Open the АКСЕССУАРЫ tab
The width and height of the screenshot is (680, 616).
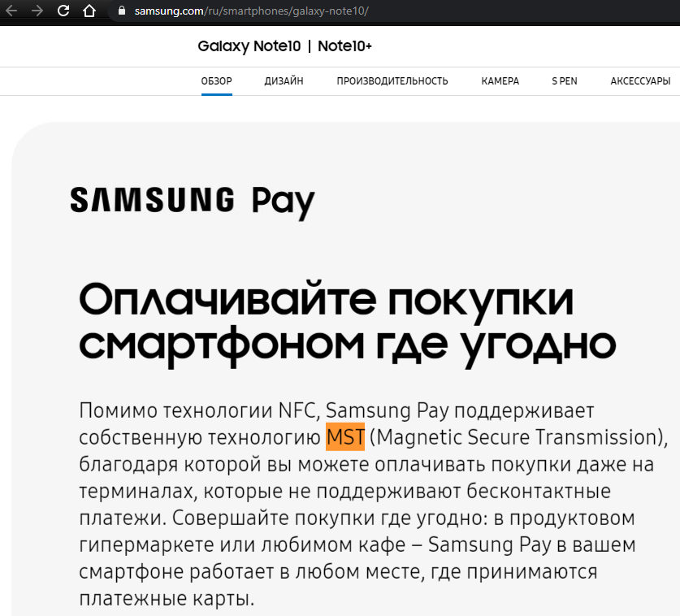[x=640, y=81]
